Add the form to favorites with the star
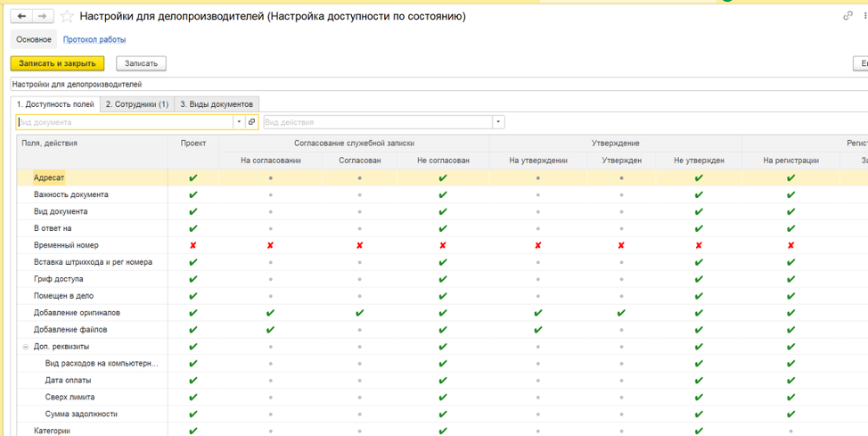The width and height of the screenshot is (868, 436). [67, 16]
